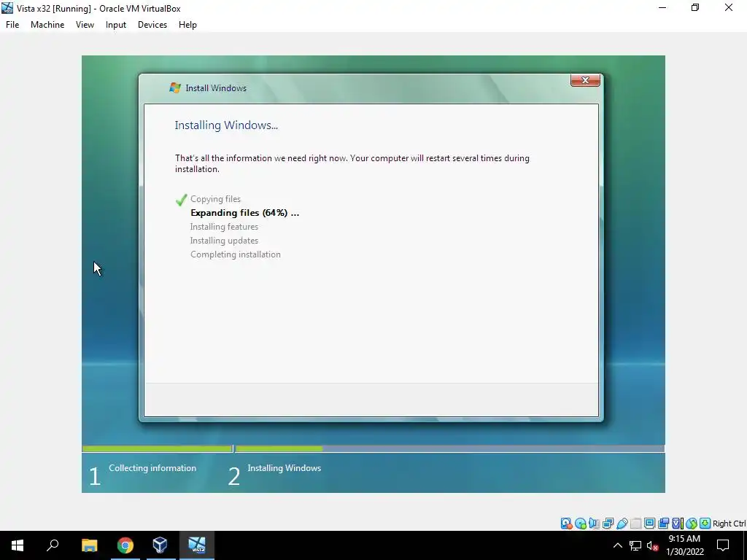747x560 pixels.
Task: Click the Installing Windows progress bar
Action: pyautogui.click(x=449, y=448)
